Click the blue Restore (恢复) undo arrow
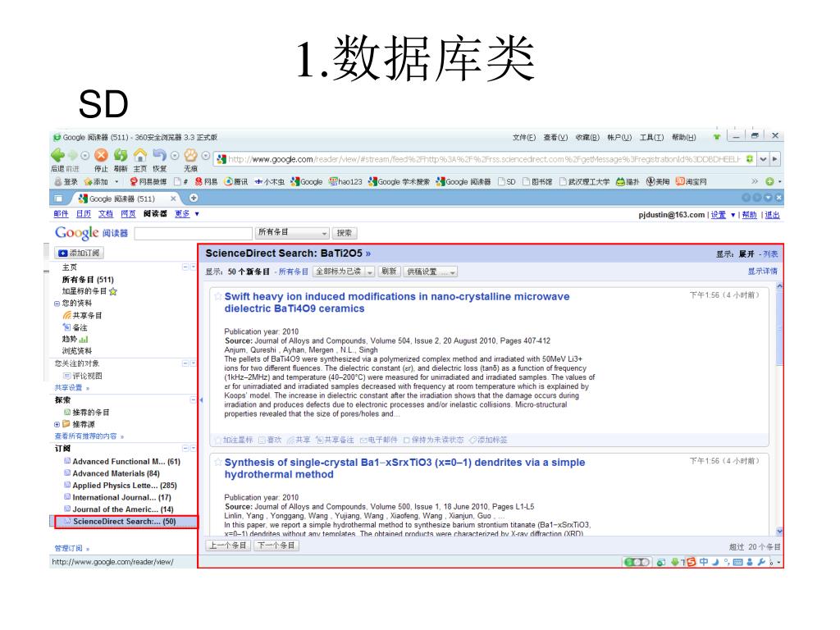840x630 pixels. click(x=159, y=155)
